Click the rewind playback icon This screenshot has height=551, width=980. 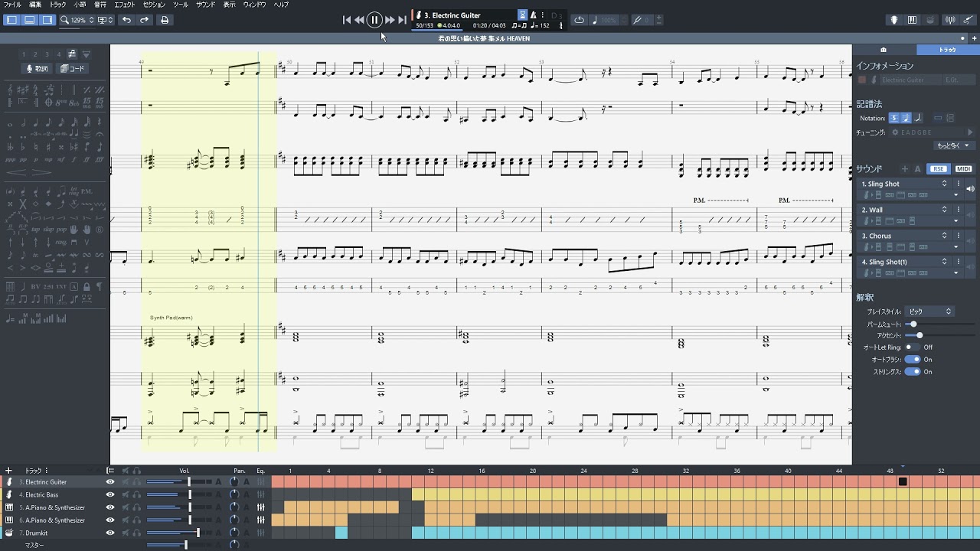pos(359,20)
